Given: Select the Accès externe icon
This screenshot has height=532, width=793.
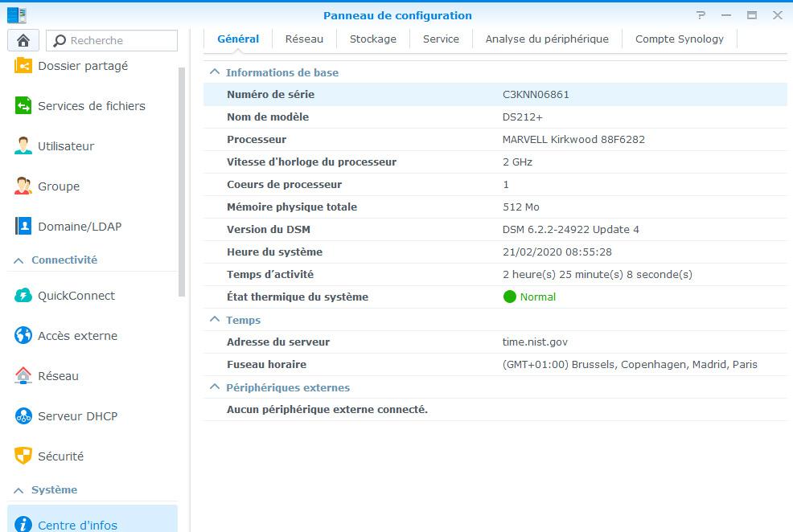Looking at the screenshot, I should [x=23, y=336].
